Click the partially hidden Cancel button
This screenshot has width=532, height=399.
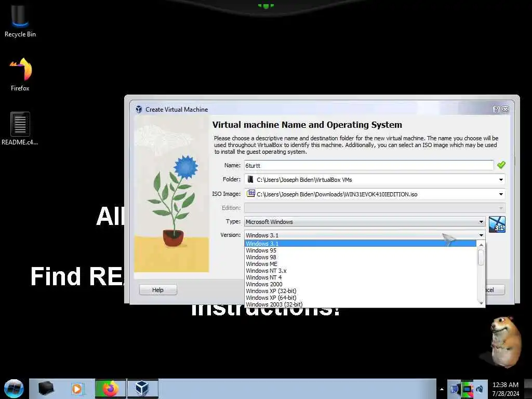pyautogui.click(x=495, y=290)
